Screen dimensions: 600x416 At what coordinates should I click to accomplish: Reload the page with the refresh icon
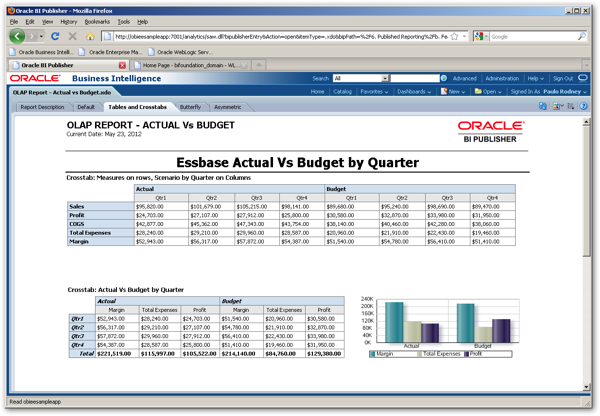[55, 36]
